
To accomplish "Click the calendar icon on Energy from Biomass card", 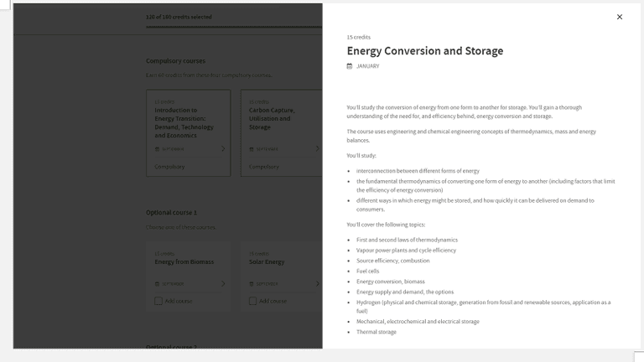I will click(157, 284).
